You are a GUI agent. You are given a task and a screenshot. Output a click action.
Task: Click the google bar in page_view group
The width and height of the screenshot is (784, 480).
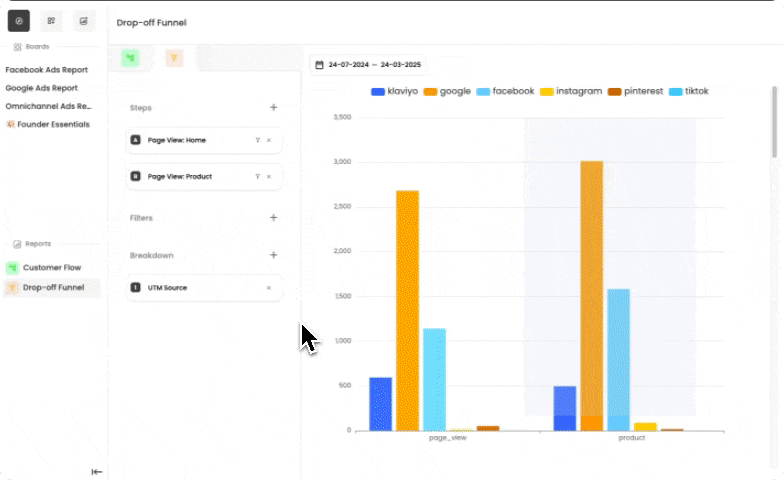[x=408, y=310]
